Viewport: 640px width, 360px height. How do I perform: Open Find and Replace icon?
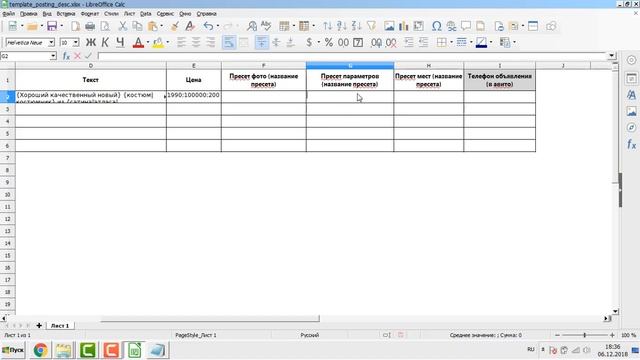point(251,26)
